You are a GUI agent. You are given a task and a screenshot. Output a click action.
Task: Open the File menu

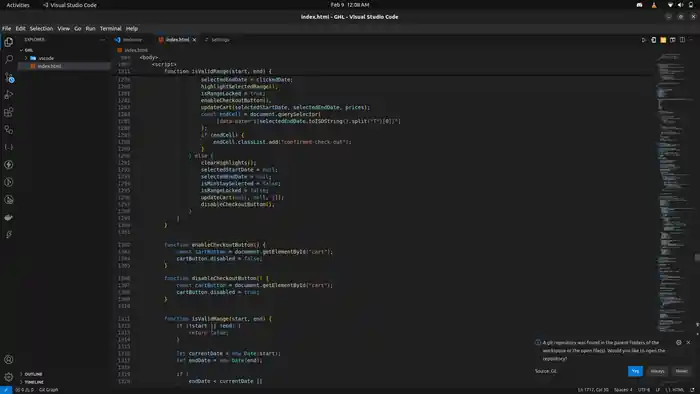(7, 29)
